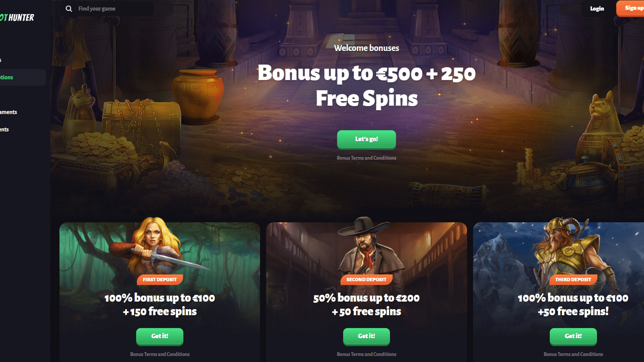Image resolution: width=644 pixels, height=362 pixels.
Task: Click the green Let's go! button
Action: click(x=366, y=139)
